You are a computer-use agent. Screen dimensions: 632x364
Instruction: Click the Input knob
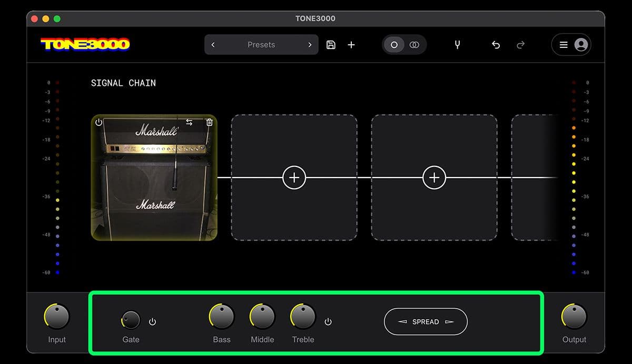tap(57, 317)
